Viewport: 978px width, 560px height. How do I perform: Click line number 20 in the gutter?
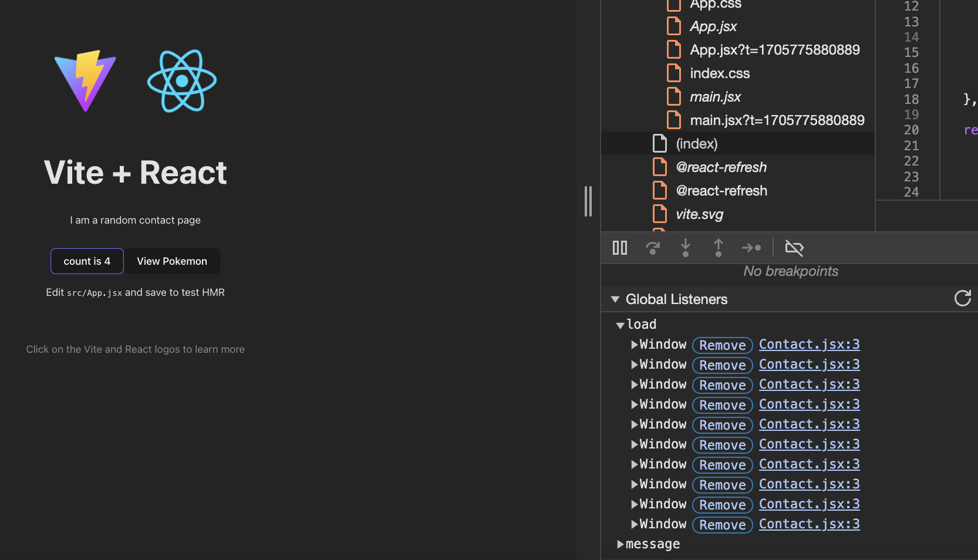(x=911, y=130)
